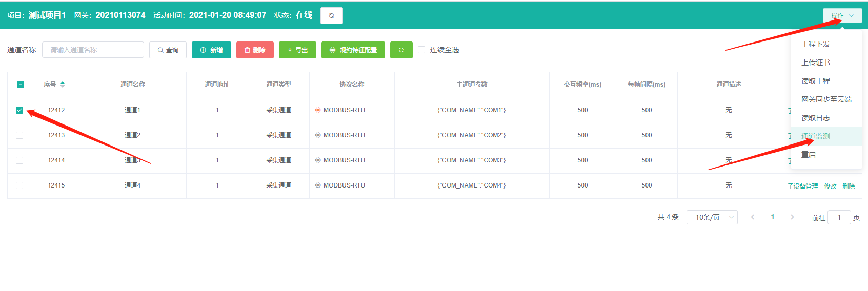Click 修改 link in the last row

pyautogui.click(x=830, y=186)
